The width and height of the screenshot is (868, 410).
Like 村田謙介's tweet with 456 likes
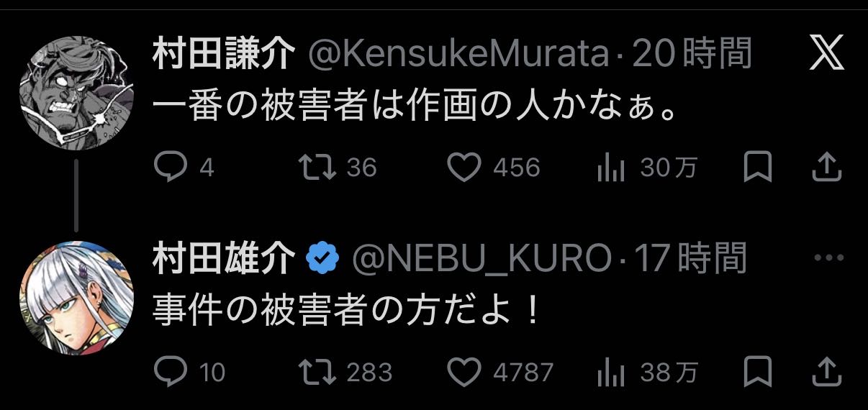(x=464, y=168)
